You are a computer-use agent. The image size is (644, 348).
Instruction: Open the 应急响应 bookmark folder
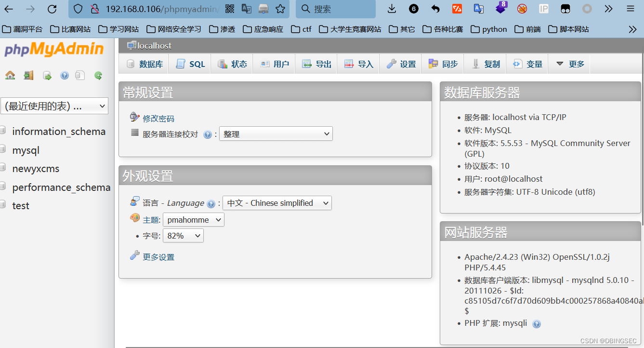click(263, 29)
